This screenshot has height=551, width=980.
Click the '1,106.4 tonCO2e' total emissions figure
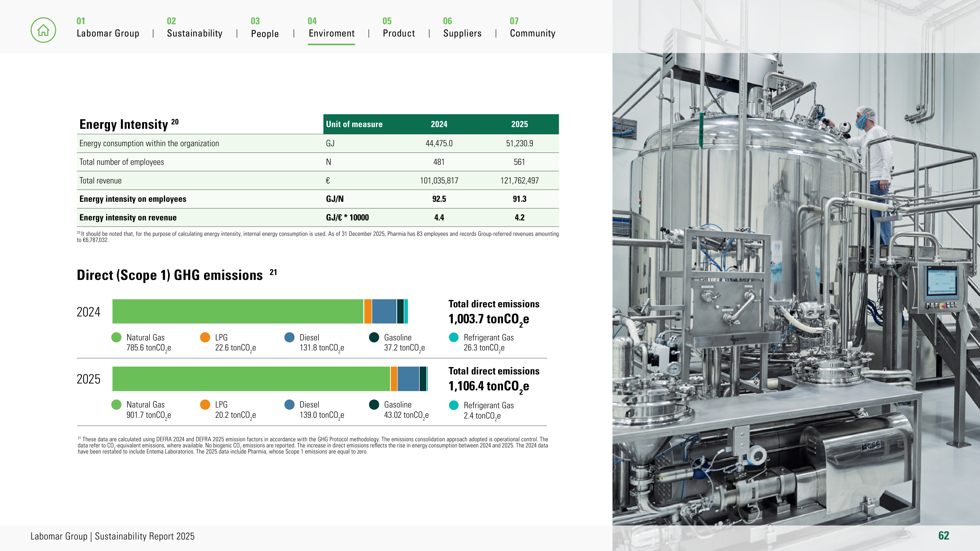tap(489, 387)
